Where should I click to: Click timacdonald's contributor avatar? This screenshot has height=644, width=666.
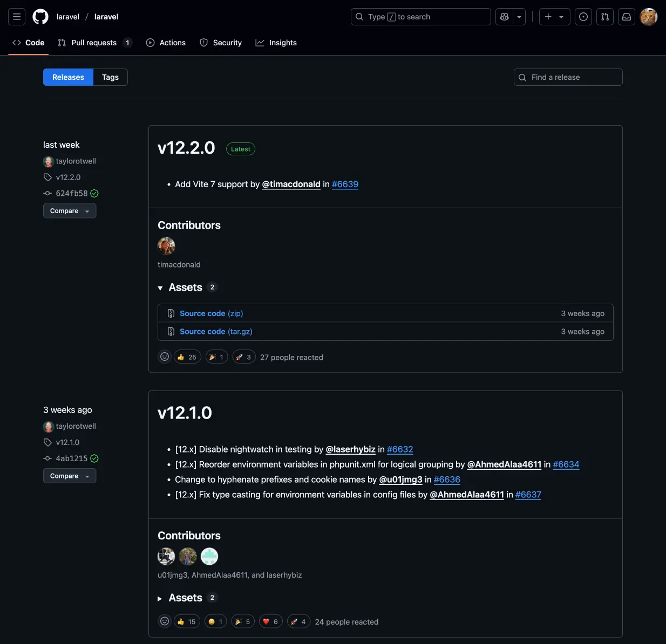tap(166, 246)
